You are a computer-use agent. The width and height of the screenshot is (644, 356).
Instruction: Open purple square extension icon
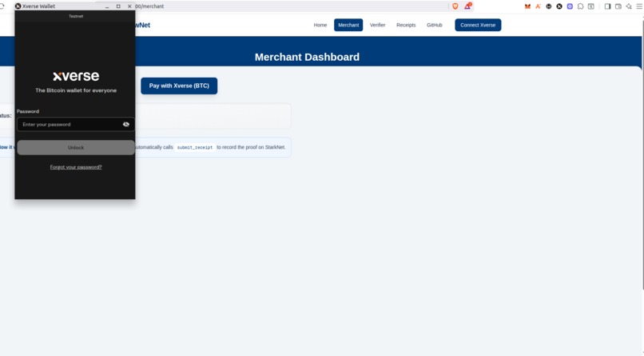pos(570,6)
